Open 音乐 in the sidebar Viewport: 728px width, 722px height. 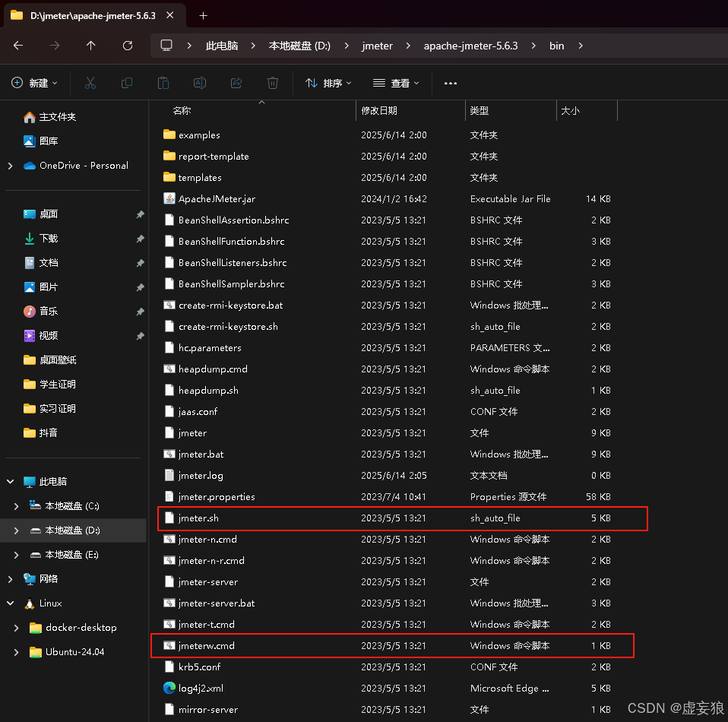coord(49,311)
